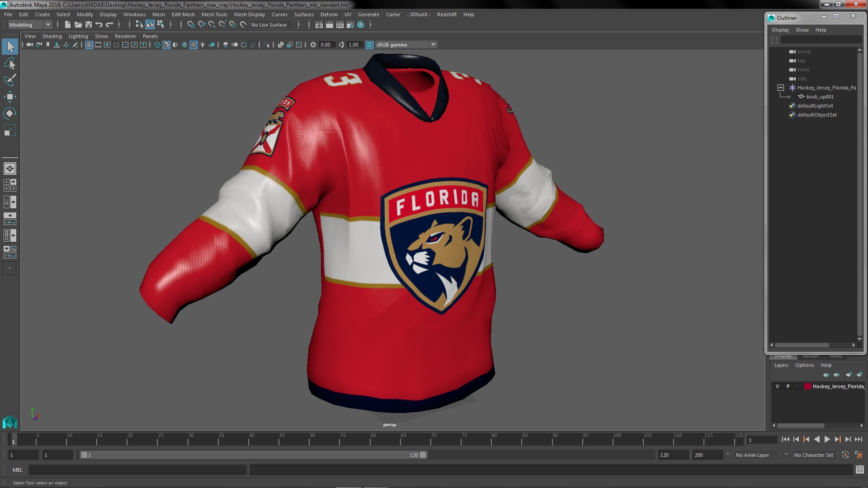Open the panel Renderer menu
This screenshot has width=868, height=488.
coord(125,36)
